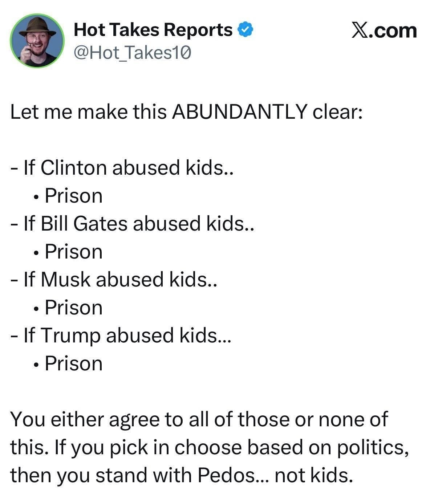Open the @Hot_Takes10 handle link
This screenshot has width=438, height=504.
(132, 53)
